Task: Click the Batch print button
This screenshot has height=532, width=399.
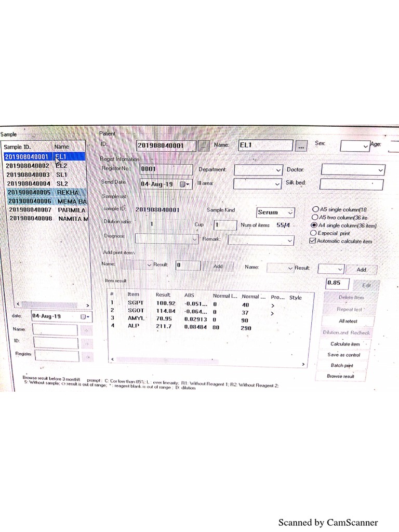Action: 342,365
